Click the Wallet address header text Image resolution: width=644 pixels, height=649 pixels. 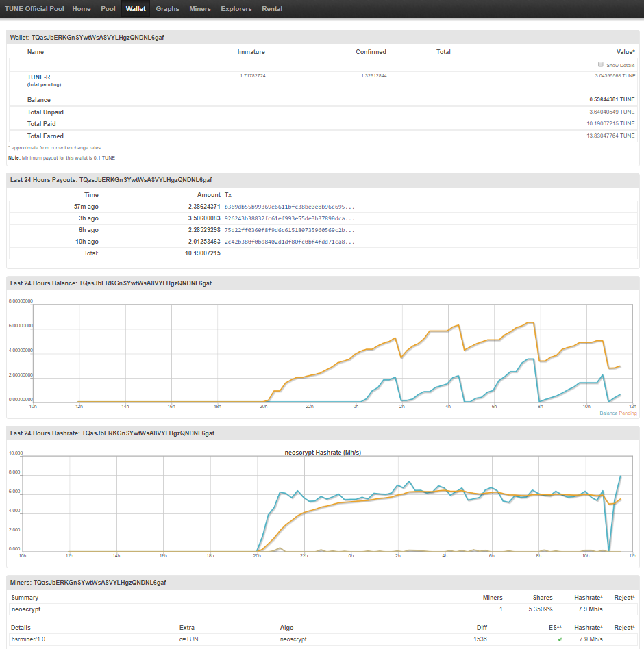point(87,37)
